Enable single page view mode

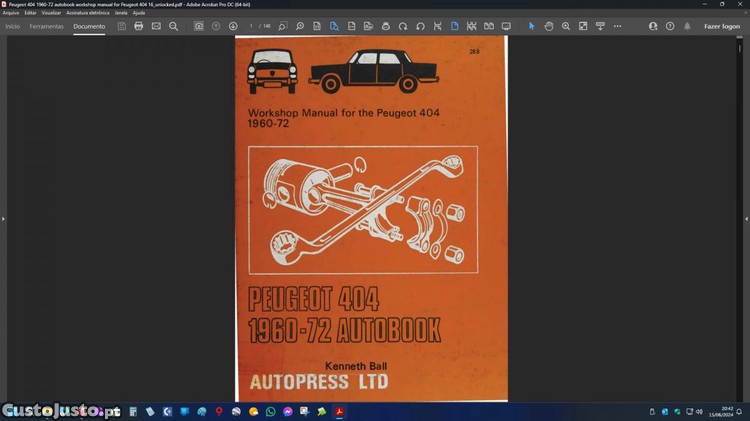click(x=454, y=26)
